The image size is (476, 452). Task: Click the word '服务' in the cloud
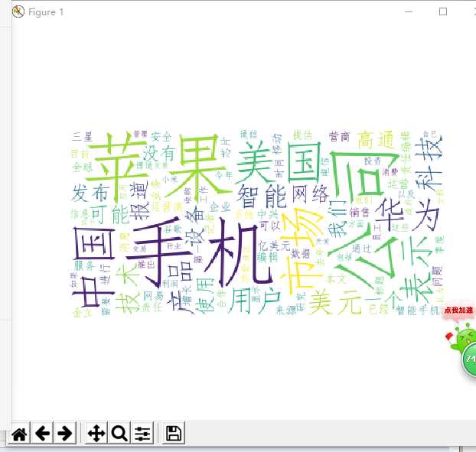coord(84,265)
